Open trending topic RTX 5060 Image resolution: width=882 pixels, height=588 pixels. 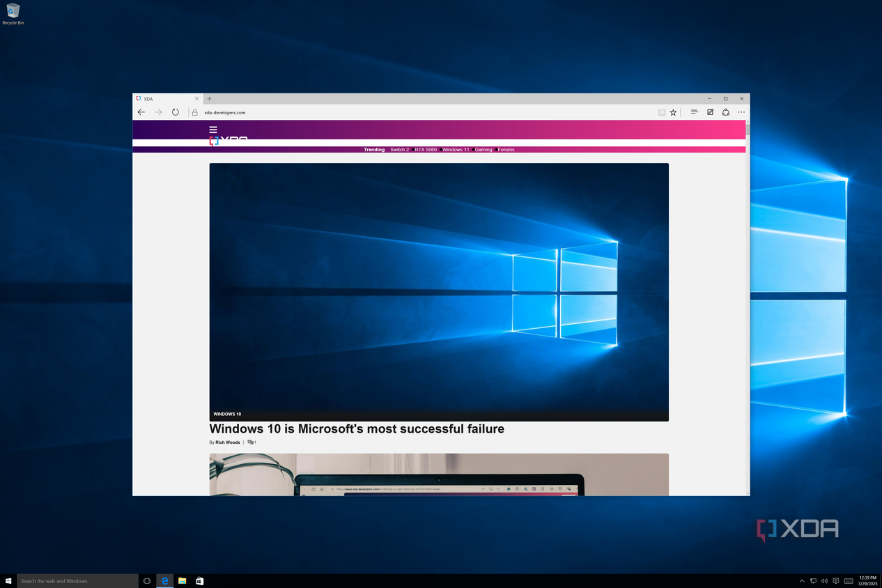coord(426,150)
